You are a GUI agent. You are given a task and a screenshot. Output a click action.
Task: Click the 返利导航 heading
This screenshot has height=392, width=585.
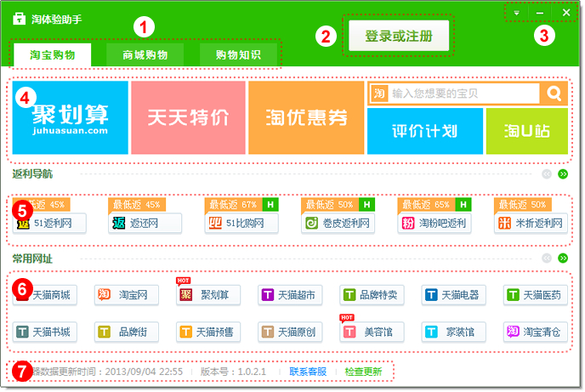[x=32, y=173]
